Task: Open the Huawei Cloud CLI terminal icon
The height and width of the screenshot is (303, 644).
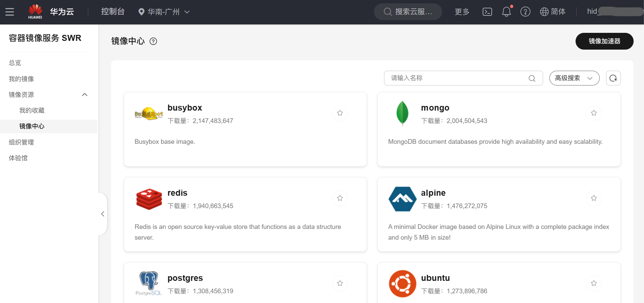Action: (487, 11)
